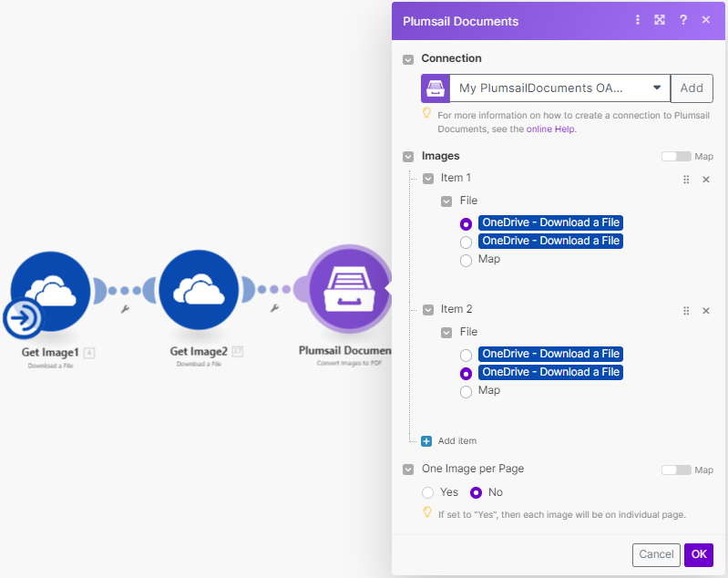This screenshot has width=728, height=578.
Task: Open the panel's three-dot options menu
Action: point(638,19)
